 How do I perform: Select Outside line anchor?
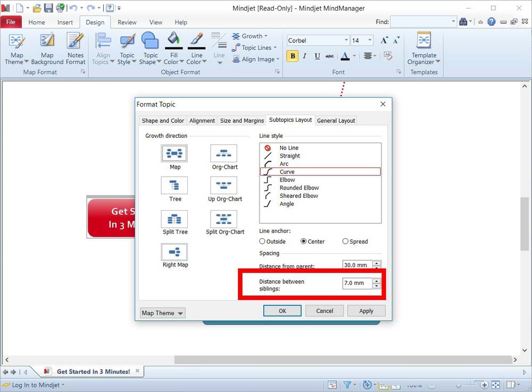coord(262,241)
